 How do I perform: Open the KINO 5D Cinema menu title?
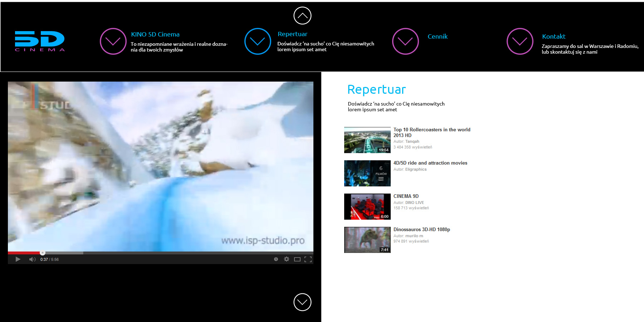(155, 34)
